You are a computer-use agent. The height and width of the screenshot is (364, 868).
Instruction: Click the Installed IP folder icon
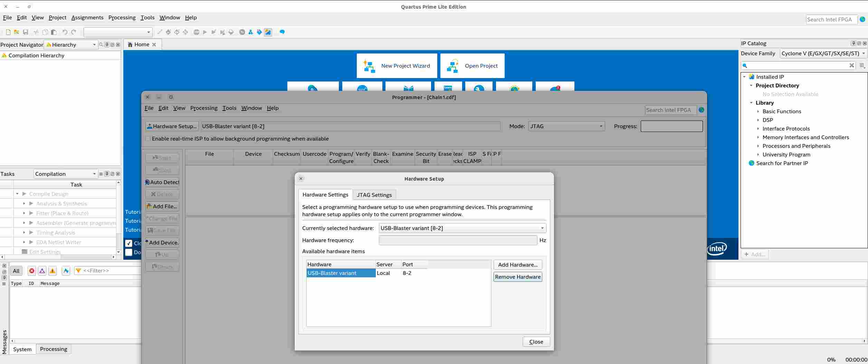tap(751, 77)
